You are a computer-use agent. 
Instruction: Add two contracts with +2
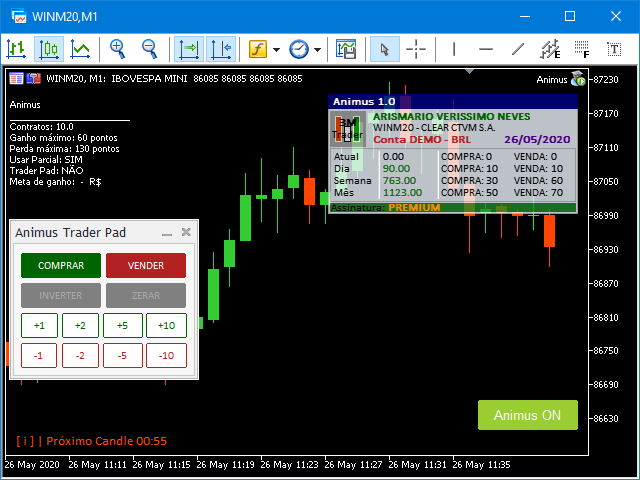point(80,325)
